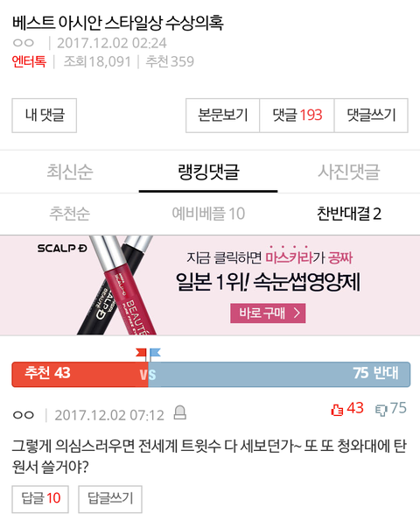Click the VS badge on the vote bar
The height and width of the screenshot is (514, 420).
[148, 375]
